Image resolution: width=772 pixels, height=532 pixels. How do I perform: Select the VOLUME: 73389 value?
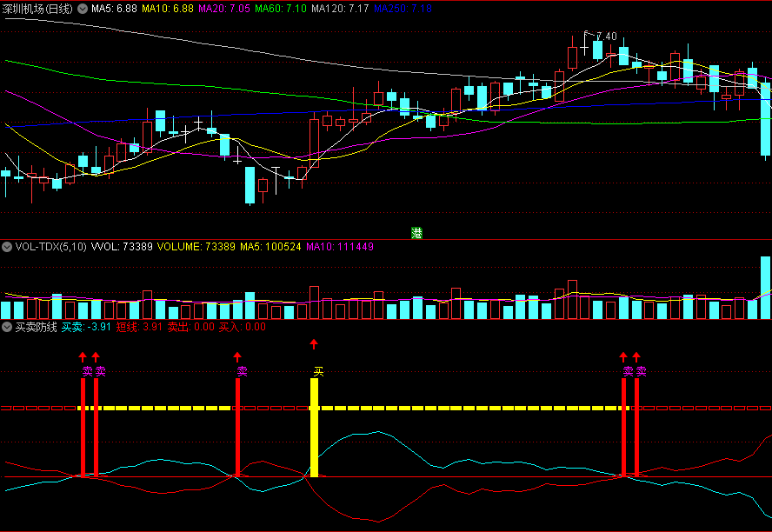196,247
